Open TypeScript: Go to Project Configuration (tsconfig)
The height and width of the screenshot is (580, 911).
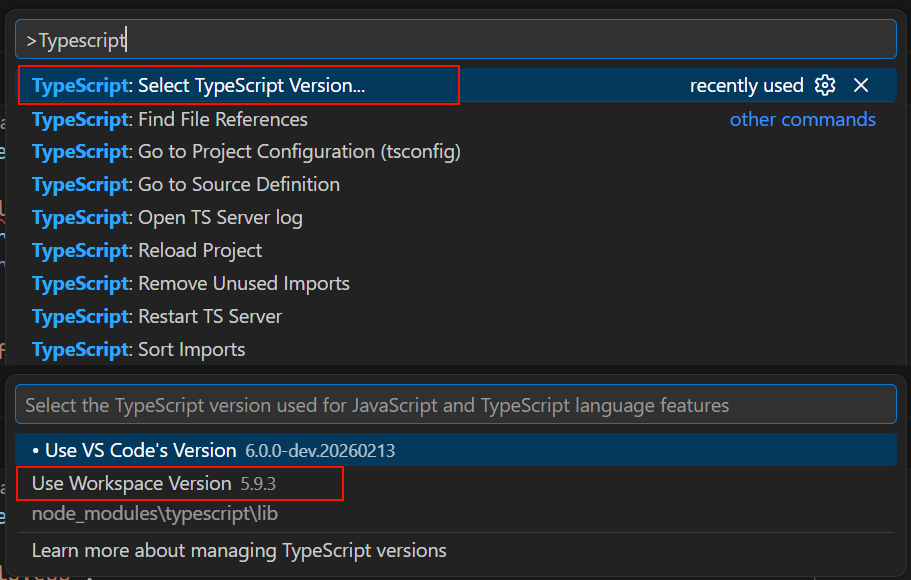coord(246,152)
